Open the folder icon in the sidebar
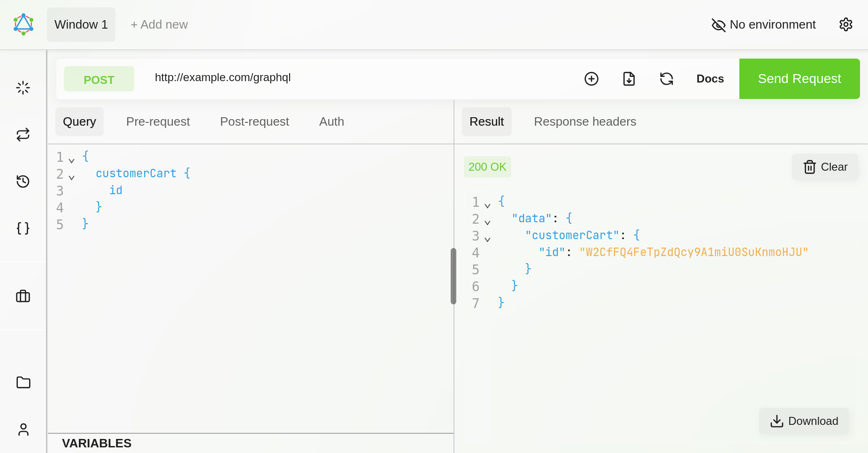The image size is (868, 453). click(x=23, y=383)
